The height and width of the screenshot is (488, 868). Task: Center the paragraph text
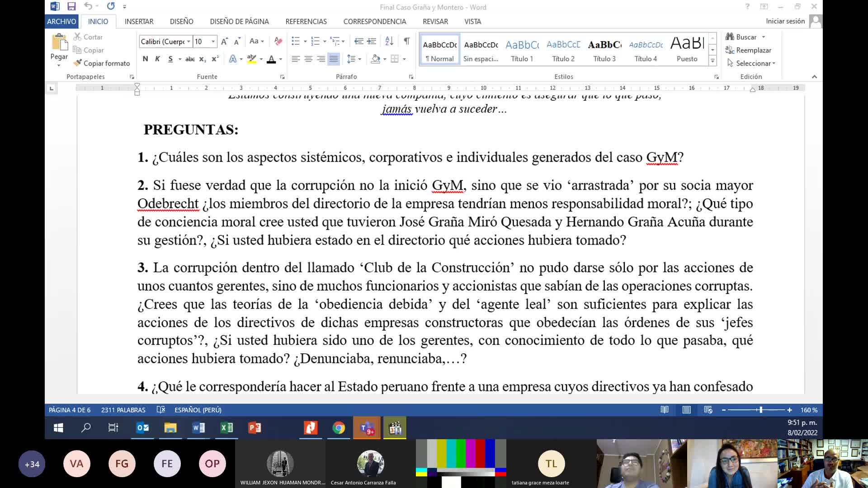tap(308, 59)
